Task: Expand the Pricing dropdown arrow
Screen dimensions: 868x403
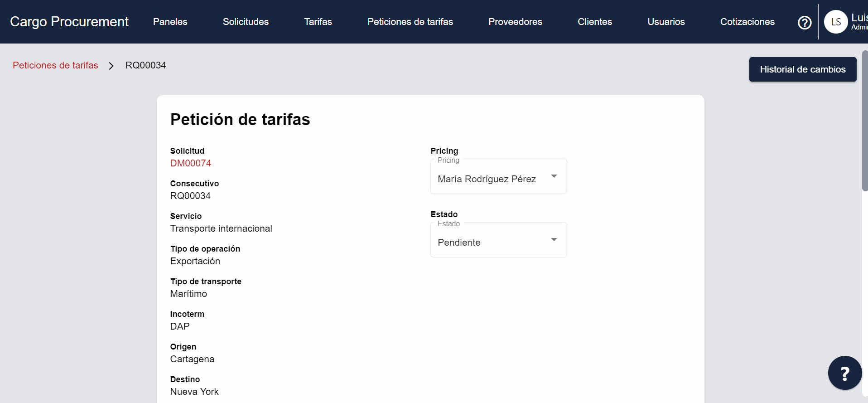Action: point(554,176)
